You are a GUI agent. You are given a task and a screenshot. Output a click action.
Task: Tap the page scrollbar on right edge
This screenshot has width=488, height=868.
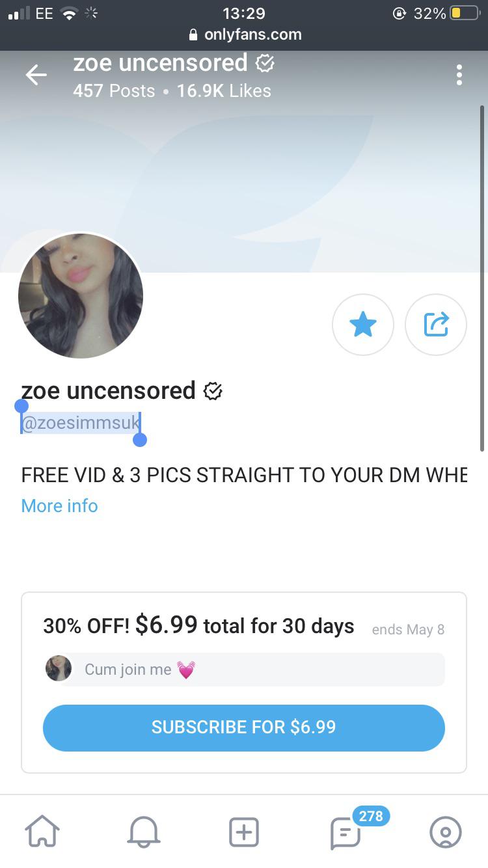tap(482, 278)
